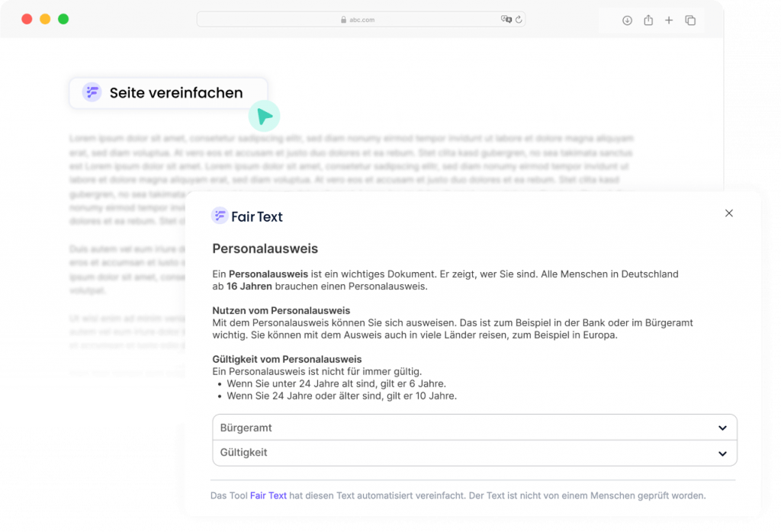The width and height of the screenshot is (781, 532).
Task: Click the abc.com address bar
Action: (x=361, y=19)
